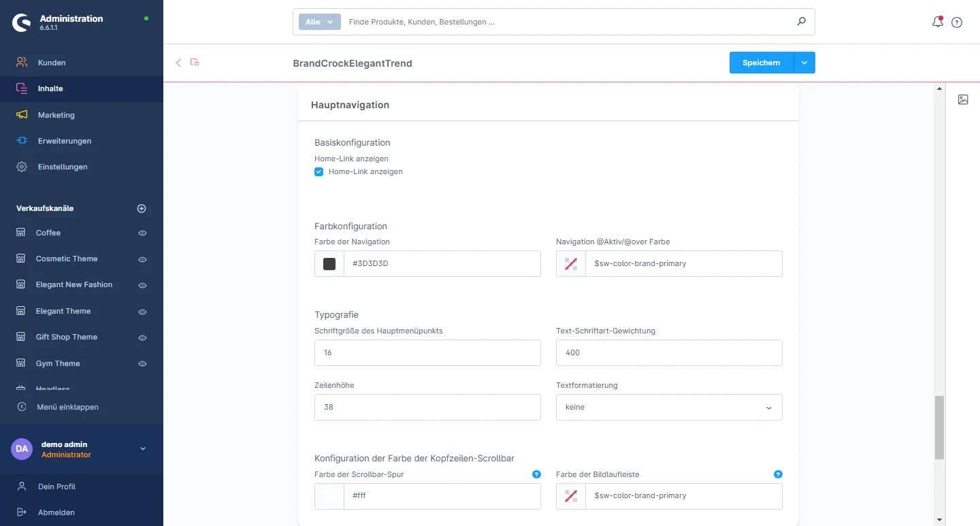Click the help question mark icon

pyautogui.click(x=957, y=22)
